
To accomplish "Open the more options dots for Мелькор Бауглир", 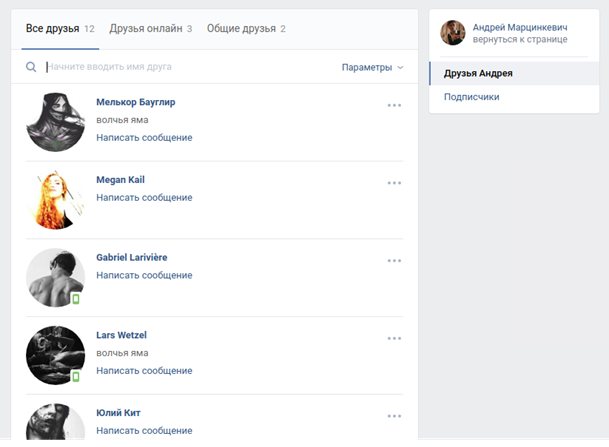I will (394, 105).
